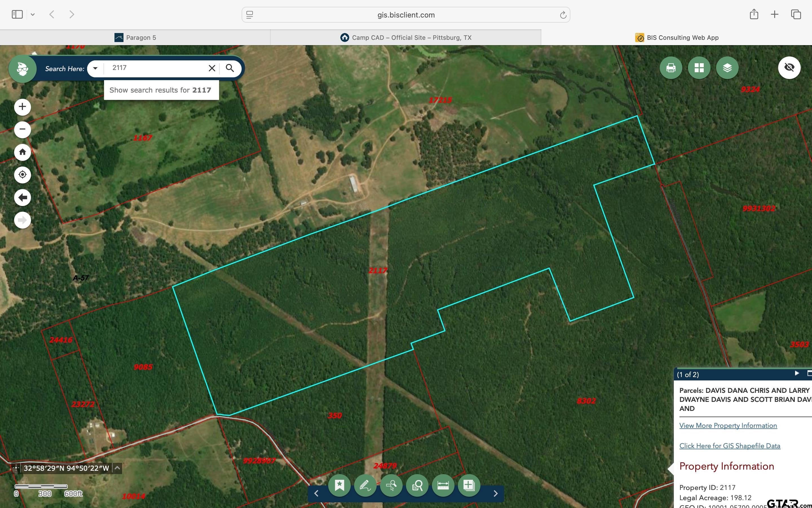The height and width of the screenshot is (508, 812).
Task: Click parcel label 2117 on map
Action: click(378, 270)
